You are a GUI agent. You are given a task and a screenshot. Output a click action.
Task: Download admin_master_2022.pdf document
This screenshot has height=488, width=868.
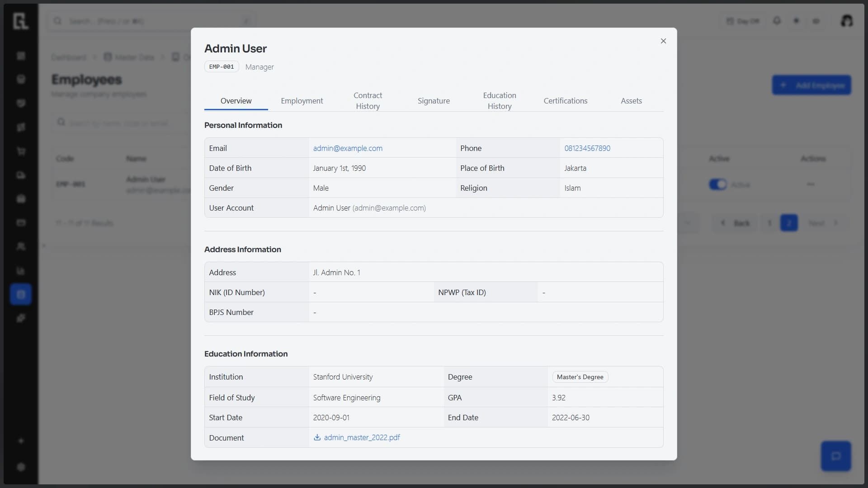362,437
